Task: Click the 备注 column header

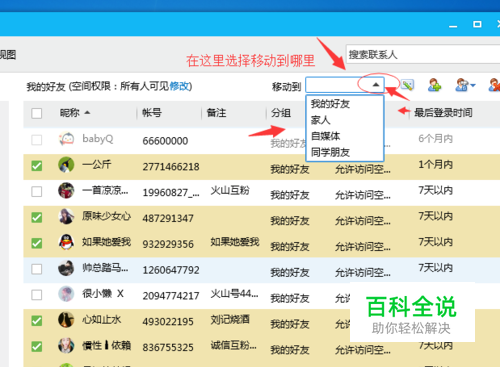Action: pyautogui.click(x=217, y=113)
